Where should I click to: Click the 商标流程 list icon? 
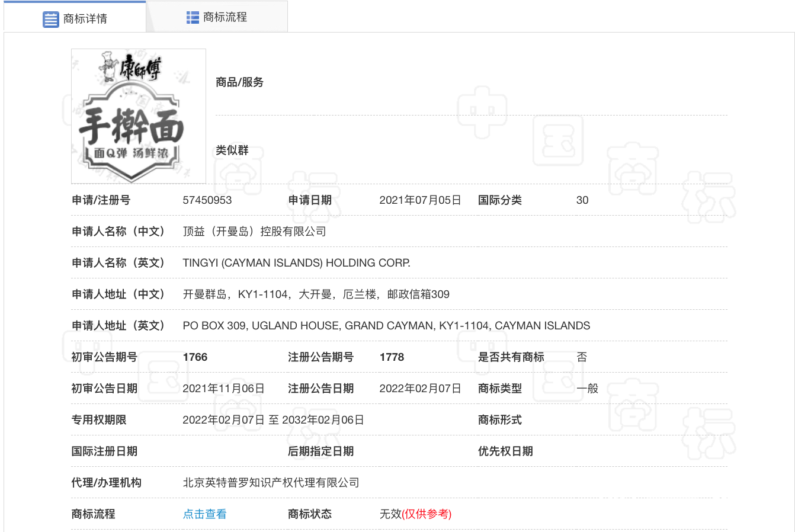point(193,17)
